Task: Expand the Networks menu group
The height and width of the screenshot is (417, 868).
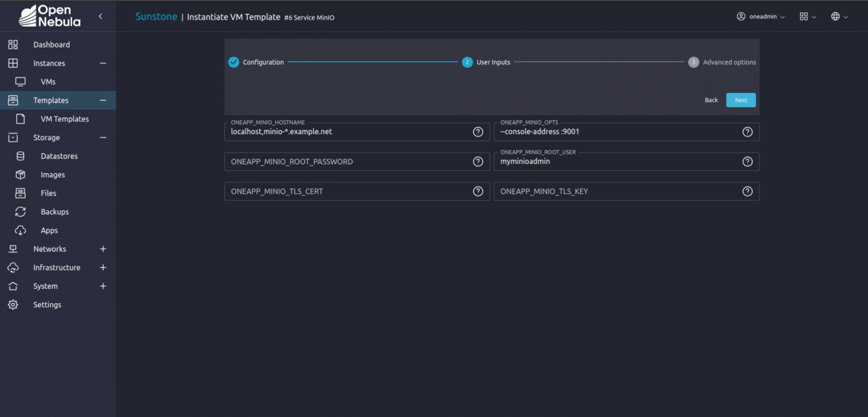Action: [x=103, y=249]
